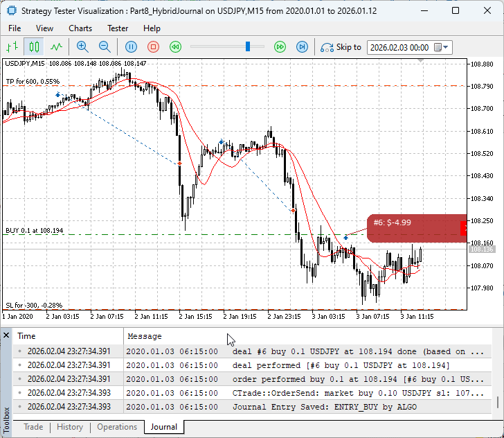Stop the strategy tester visualization
Screen dimensions: 504x438
point(153,47)
